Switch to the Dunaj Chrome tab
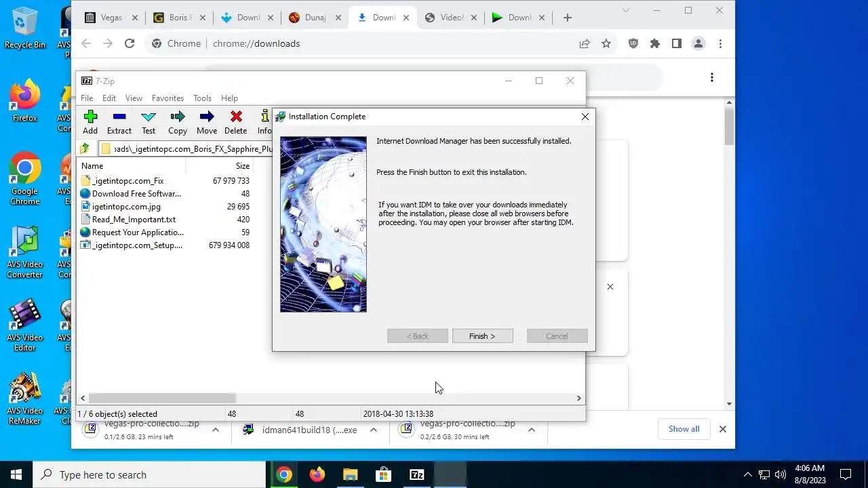The width and height of the screenshot is (868, 488). pyautogui.click(x=315, y=18)
